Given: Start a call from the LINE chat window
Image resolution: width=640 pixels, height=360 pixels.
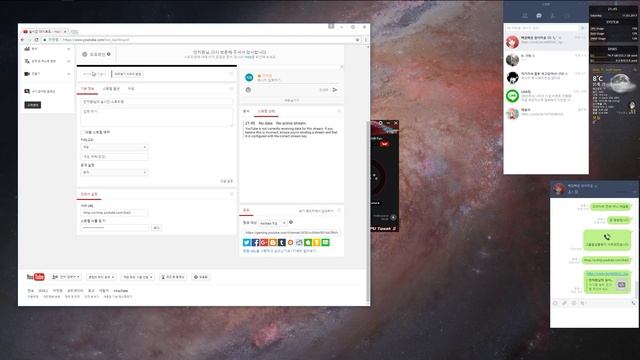Looking at the screenshot, I should click(633, 303).
